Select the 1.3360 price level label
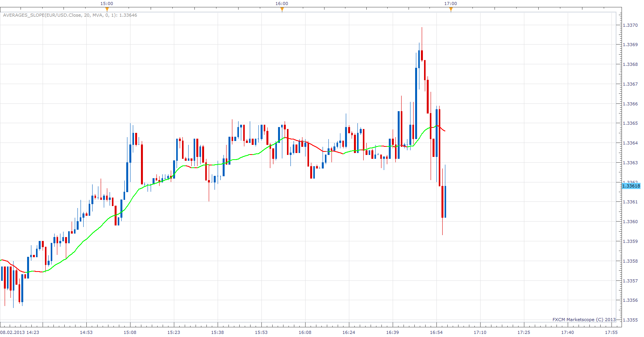This screenshot has width=644, height=337. (630, 222)
